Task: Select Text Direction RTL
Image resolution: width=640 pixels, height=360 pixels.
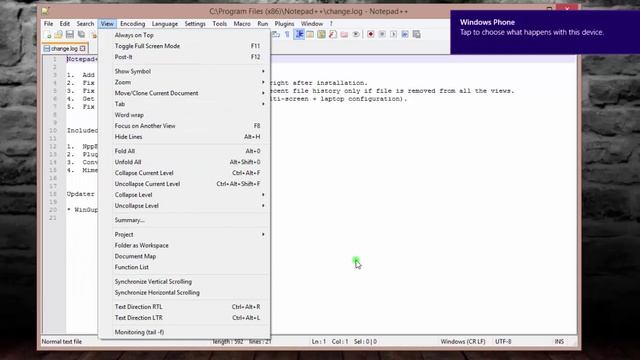Action: (184, 307)
